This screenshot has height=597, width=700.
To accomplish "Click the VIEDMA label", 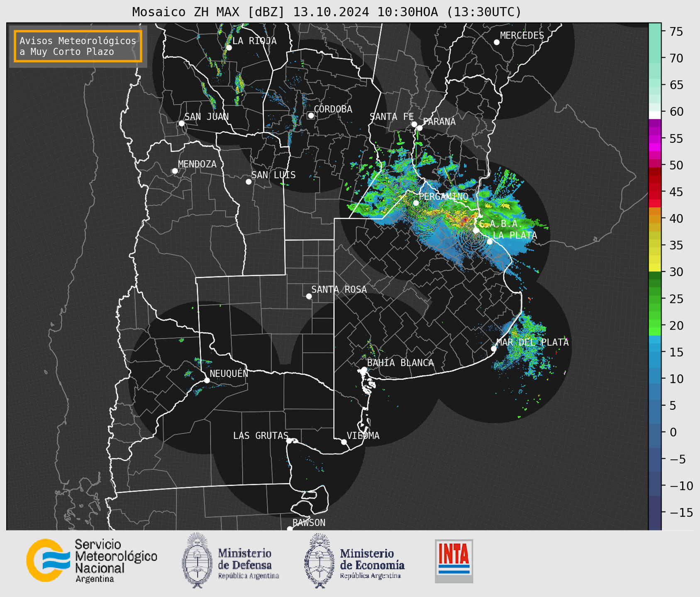I will [x=363, y=436].
